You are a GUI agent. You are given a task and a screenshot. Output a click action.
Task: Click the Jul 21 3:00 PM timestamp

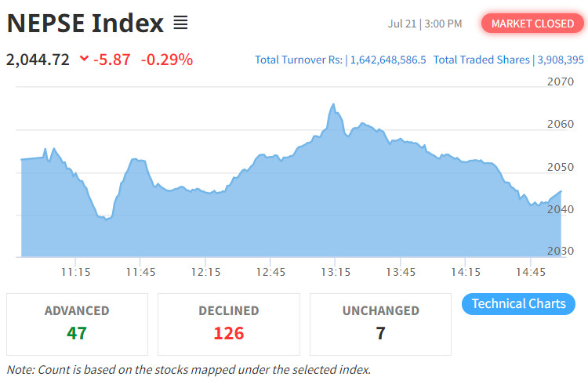425,24
